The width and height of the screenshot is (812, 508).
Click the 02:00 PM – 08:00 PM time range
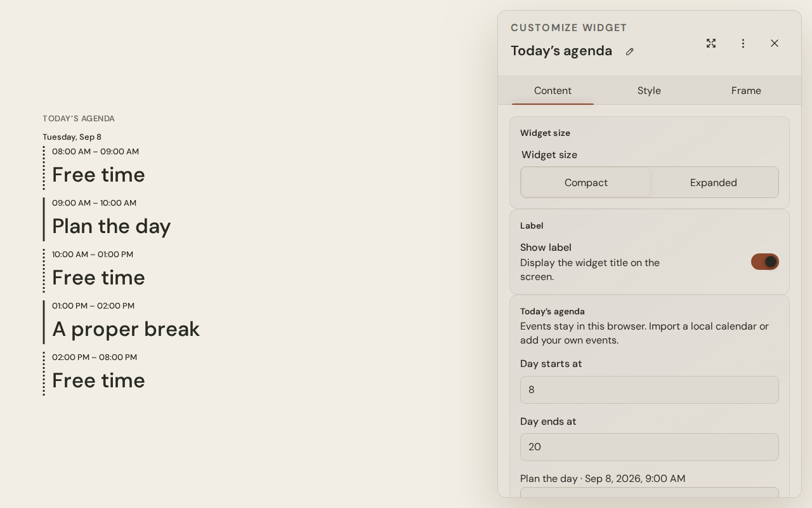[95, 358]
